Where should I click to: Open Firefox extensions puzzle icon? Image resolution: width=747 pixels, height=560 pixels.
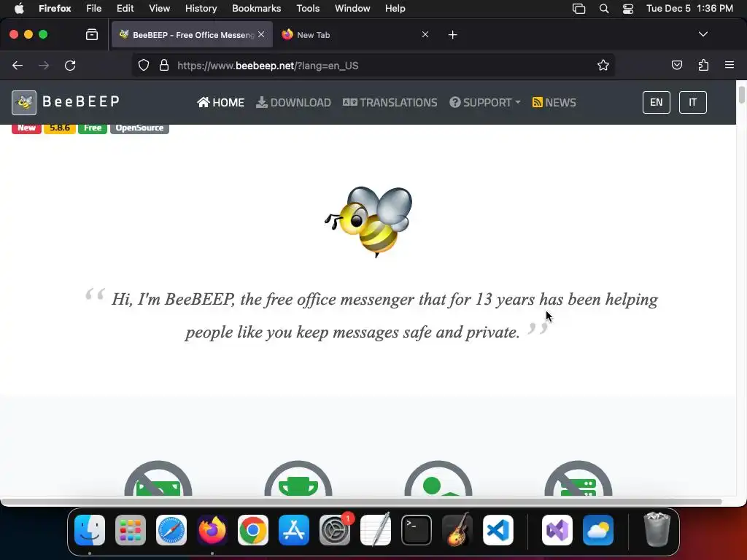(703, 65)
